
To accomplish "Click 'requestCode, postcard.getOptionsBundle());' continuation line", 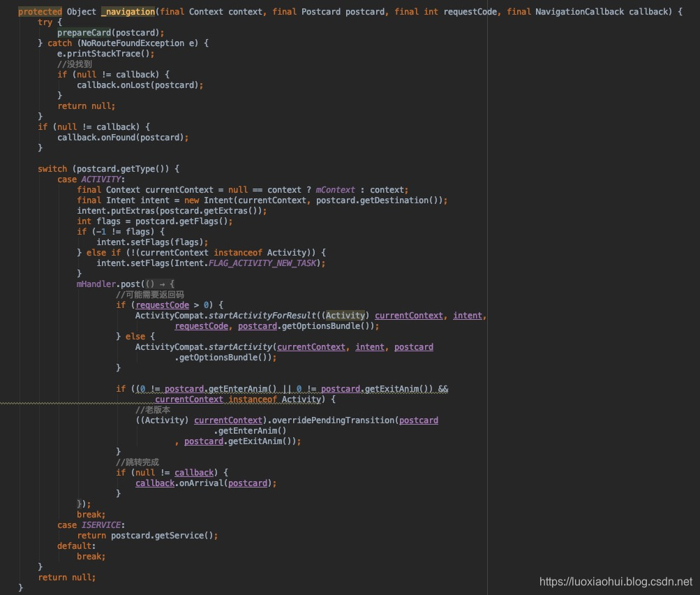I will point(277,326).
